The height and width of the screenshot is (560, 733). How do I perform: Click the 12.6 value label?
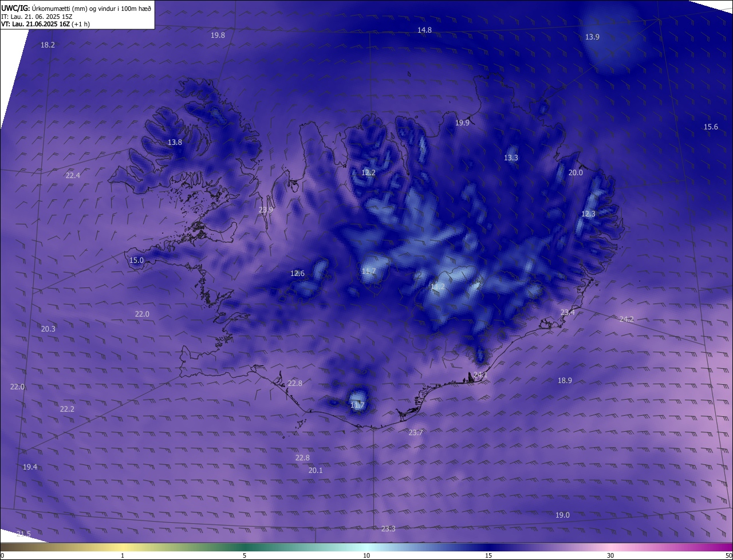tap(298, 273)
